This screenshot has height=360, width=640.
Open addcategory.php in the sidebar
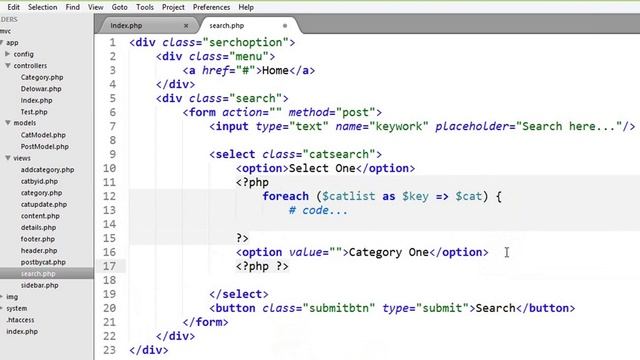point(47,169)
